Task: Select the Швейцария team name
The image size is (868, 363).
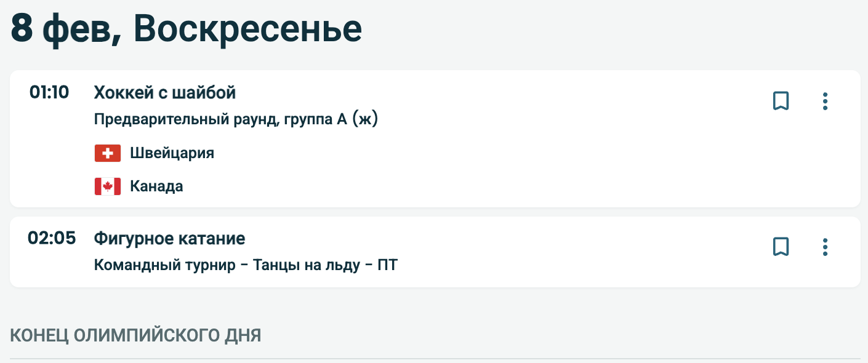Action: pyautogui.click(x=172, y=153)
